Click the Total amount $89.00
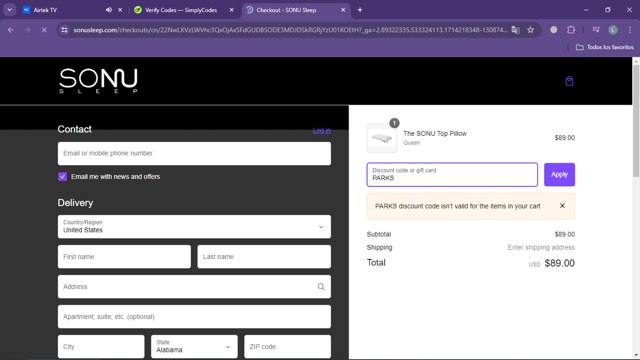The width and height of the screenshot is (640, 360). pyautogui.click(x=560, y=263)
